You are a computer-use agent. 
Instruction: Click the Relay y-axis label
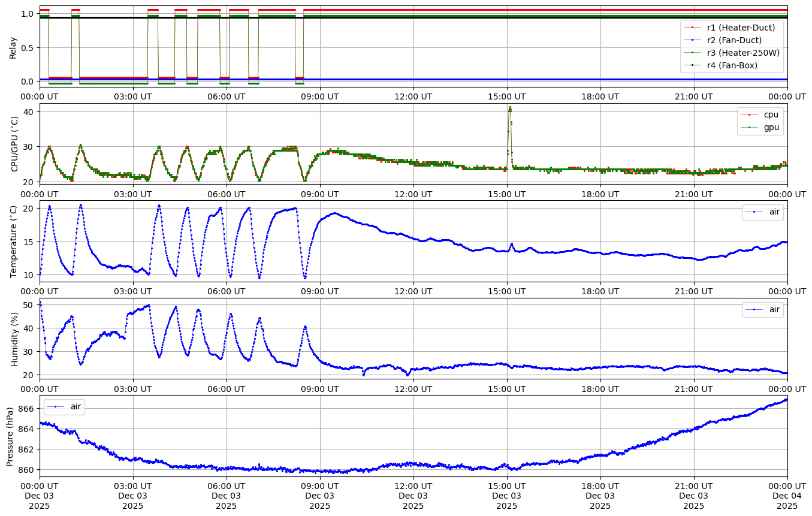(13, 47)
